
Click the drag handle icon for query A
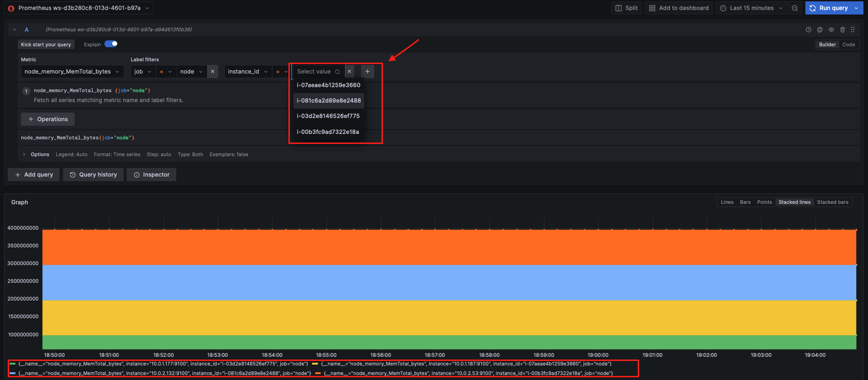click(853, 30)
